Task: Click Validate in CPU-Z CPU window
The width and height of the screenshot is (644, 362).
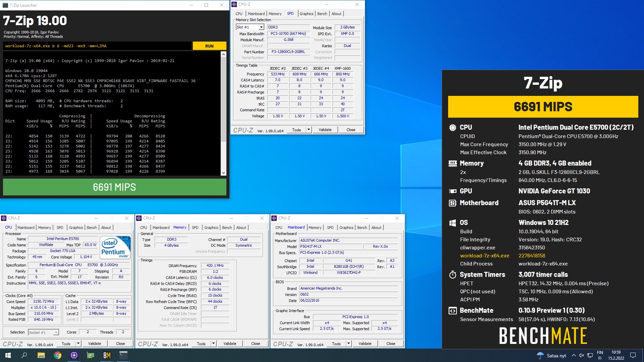Action: tap(95, 344)
